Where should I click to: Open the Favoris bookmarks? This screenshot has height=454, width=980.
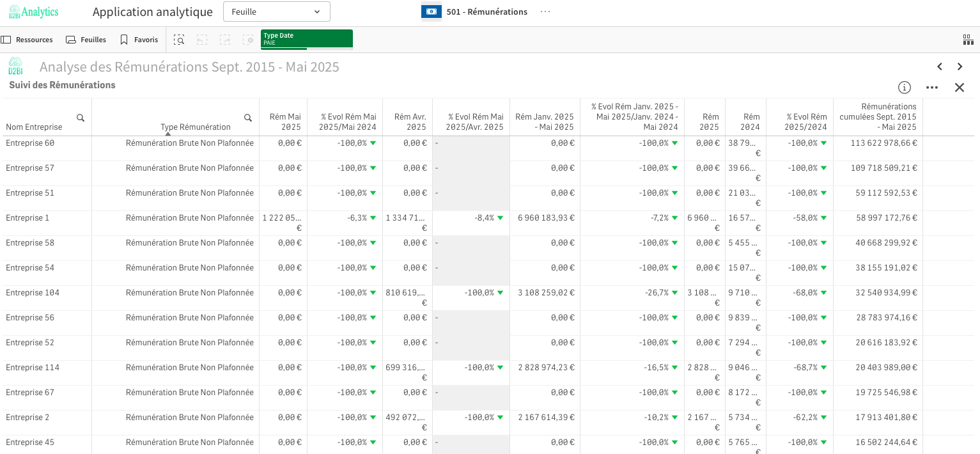pyautogui.click(x=139, y=40)
